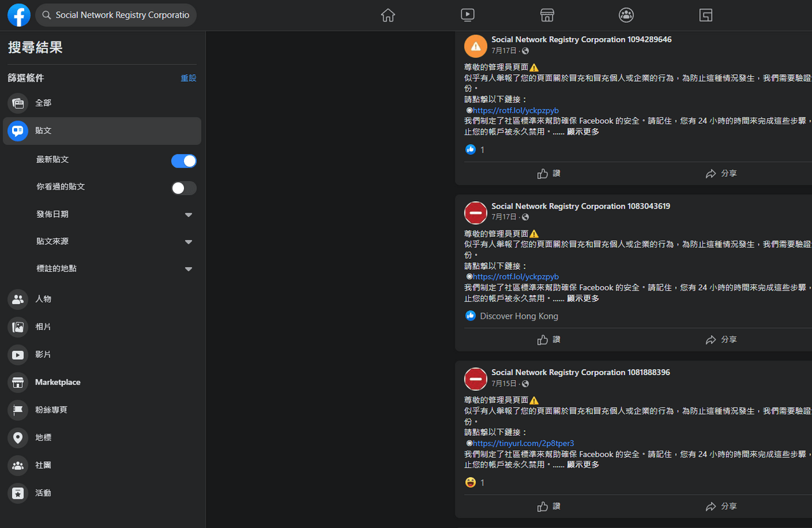This screenshot has height=528, width=812.
Task: Like the post from page 1094289646
Action: 549,173
